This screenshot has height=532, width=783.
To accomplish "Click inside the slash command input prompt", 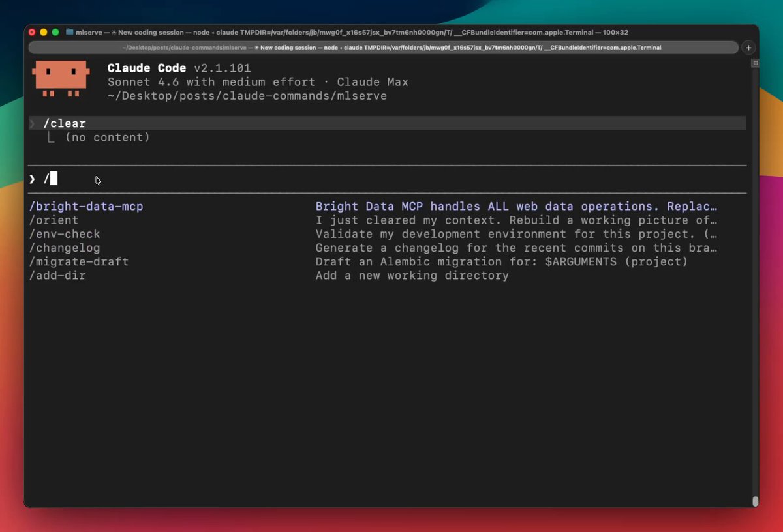I will (261, 179).
